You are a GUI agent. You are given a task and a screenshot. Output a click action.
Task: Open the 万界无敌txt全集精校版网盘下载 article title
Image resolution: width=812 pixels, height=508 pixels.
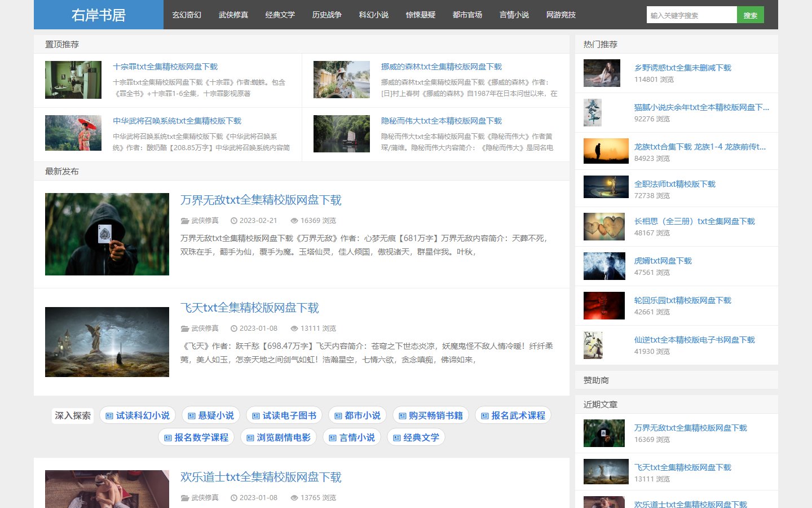point(261,200)
